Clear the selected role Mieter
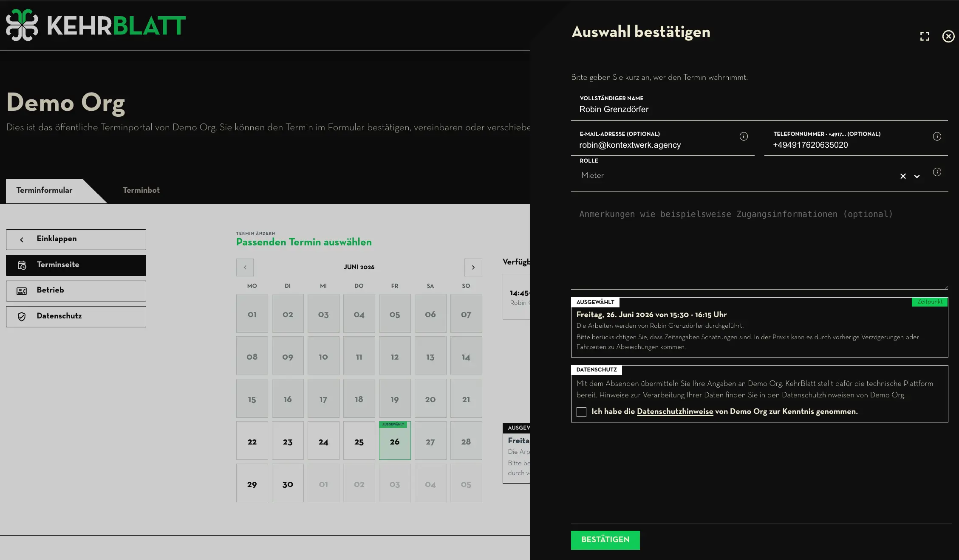Viewport: 959px width, 560px height. pyautogui.click(x=903, y=176)
